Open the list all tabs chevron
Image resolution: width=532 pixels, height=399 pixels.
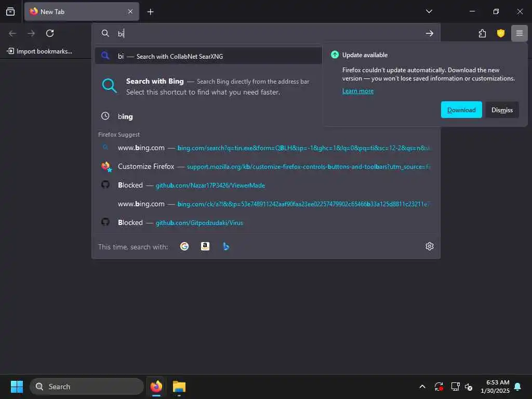[x=429, y=11]
